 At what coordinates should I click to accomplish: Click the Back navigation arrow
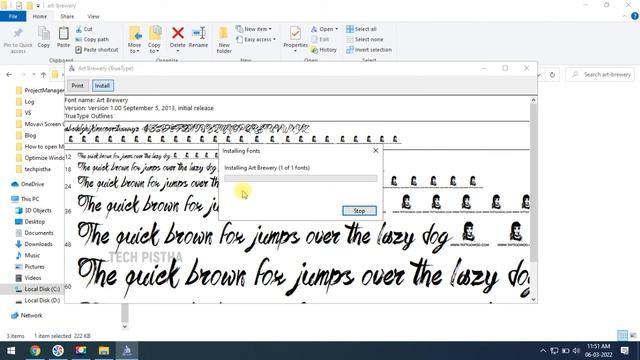coord(9,75)
